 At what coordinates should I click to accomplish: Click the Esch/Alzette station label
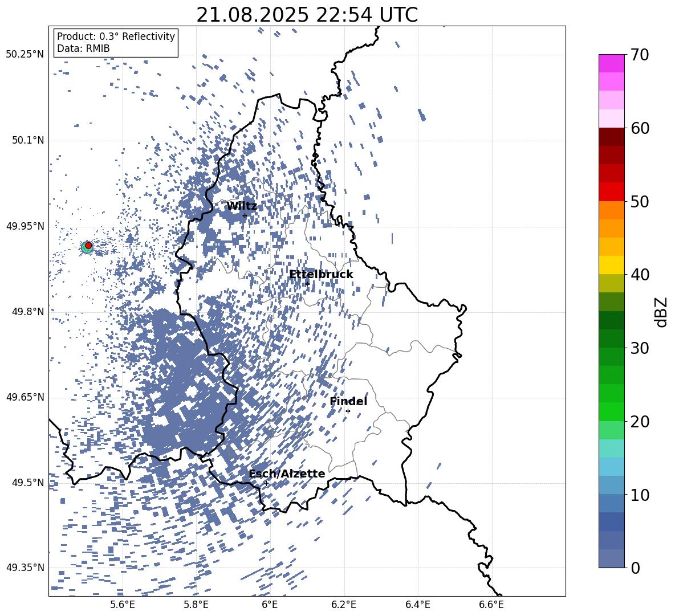(287, 474)
